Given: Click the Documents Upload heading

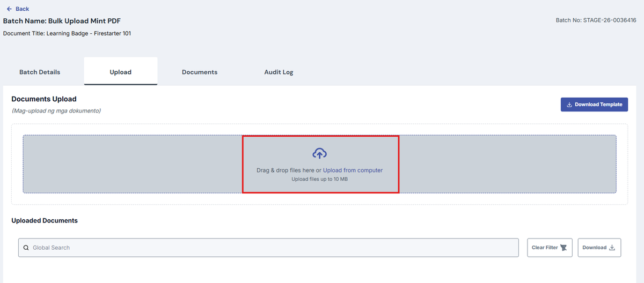Looking at the screenshot, I should tap(44, 99).
